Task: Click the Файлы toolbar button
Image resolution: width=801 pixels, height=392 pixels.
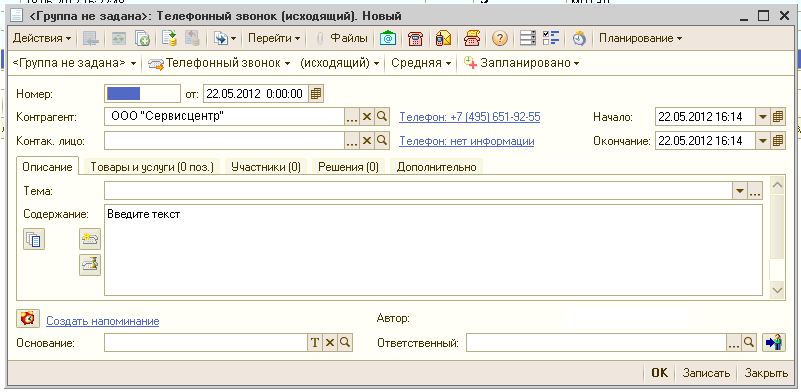Action: (342, 38)
